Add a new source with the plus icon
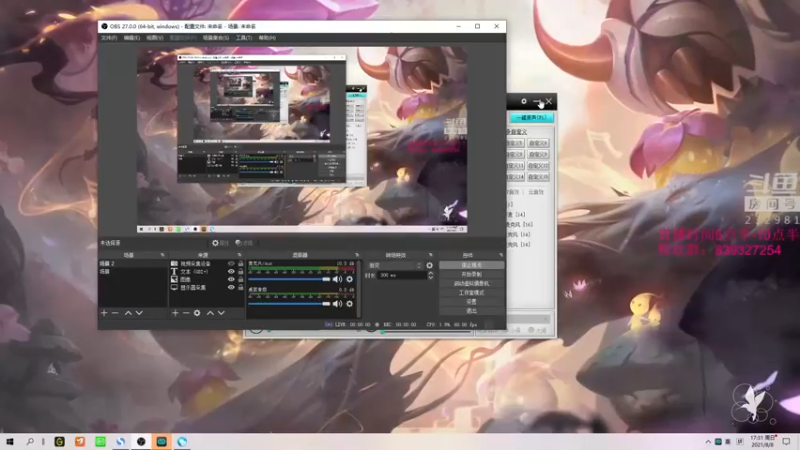Viewport: 800px width, 450px height. coord(175,313)
